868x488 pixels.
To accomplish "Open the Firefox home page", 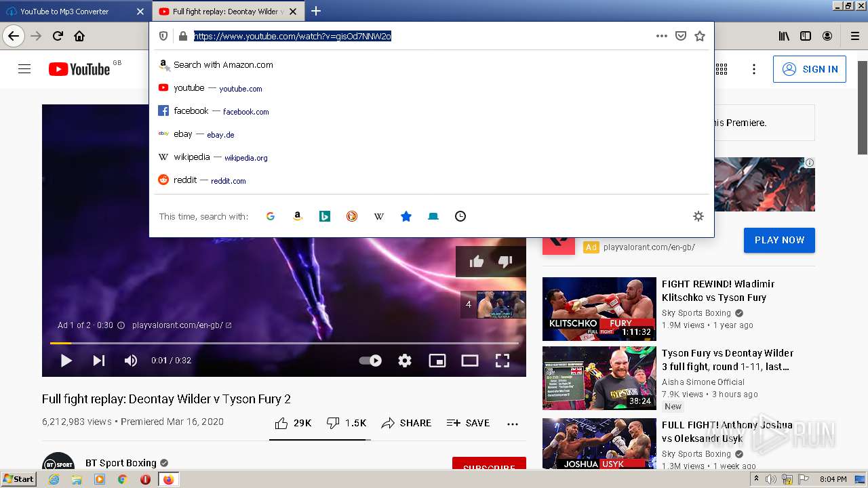I will click(x=79, y=36).
